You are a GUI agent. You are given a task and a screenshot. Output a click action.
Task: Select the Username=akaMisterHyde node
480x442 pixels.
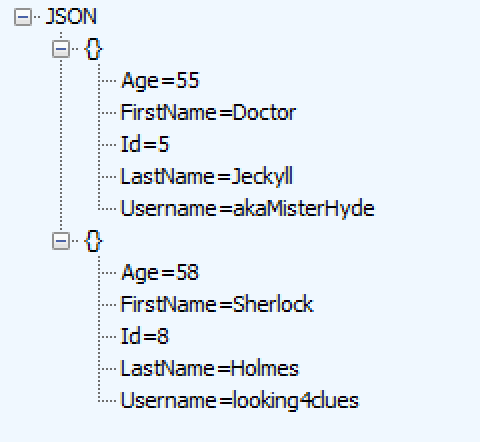(x=247, y=209)
